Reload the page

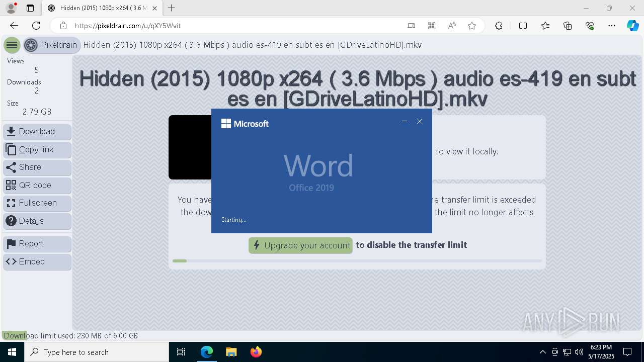click(36, 26)
